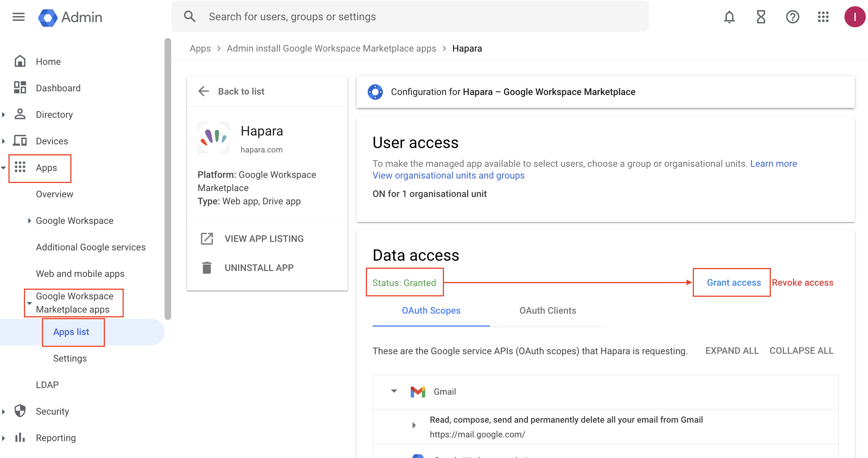Image resolution: width=868 pixels, height=458 pixels.
Task: Select Apps list in sidebar
Action: [71, 332]
